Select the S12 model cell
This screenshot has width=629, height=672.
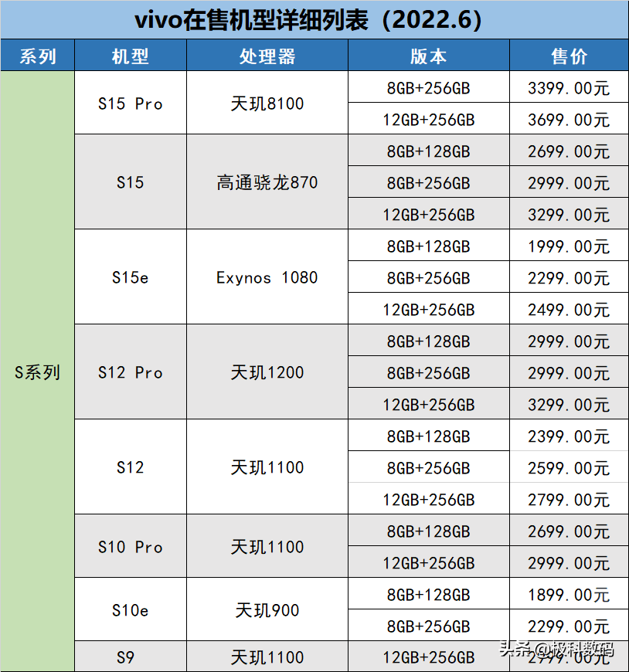(x=131, y=467)
